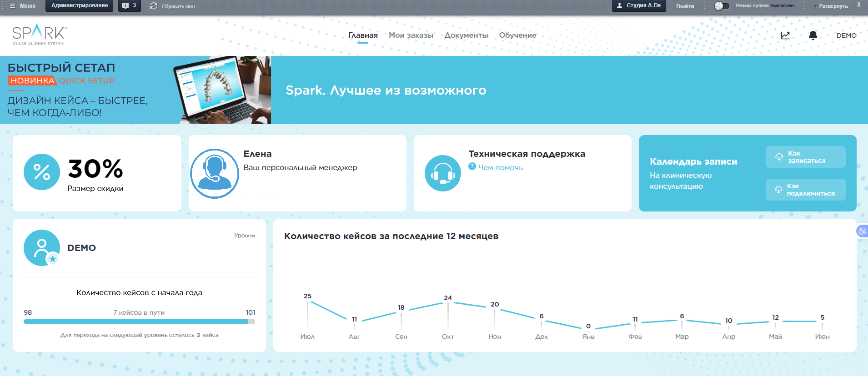Click the Быстрый сетап banner image
This screenshot has height=377, width=868.
click(x=135, y=90)
